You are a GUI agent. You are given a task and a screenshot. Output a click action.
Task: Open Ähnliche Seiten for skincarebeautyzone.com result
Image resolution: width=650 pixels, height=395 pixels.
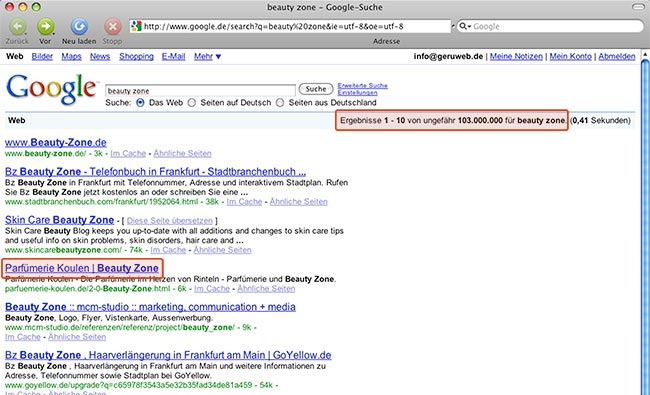coord(222,250)
